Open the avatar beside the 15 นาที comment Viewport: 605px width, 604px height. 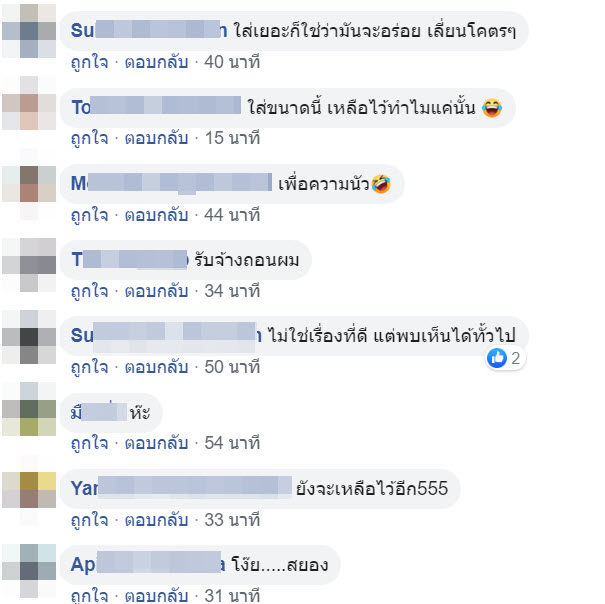[29, 103]
